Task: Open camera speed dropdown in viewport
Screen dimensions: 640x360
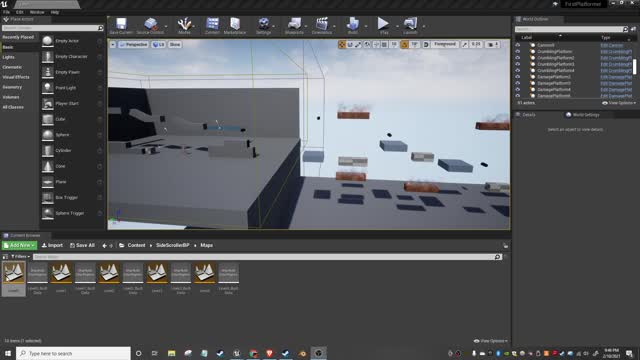Action: pyautogui.click(x=493, y=44)
